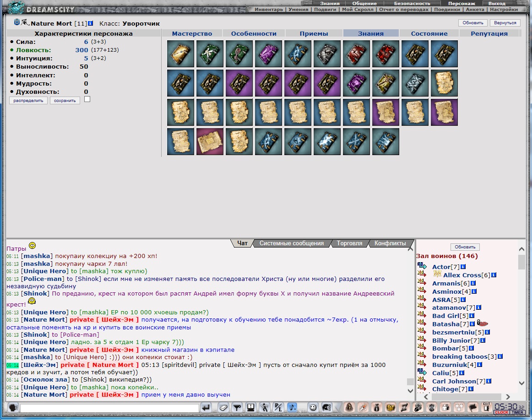Open player Carl Johnson in warriors list
The height and width of the screenshot is (420, 532).
(459, 381)
